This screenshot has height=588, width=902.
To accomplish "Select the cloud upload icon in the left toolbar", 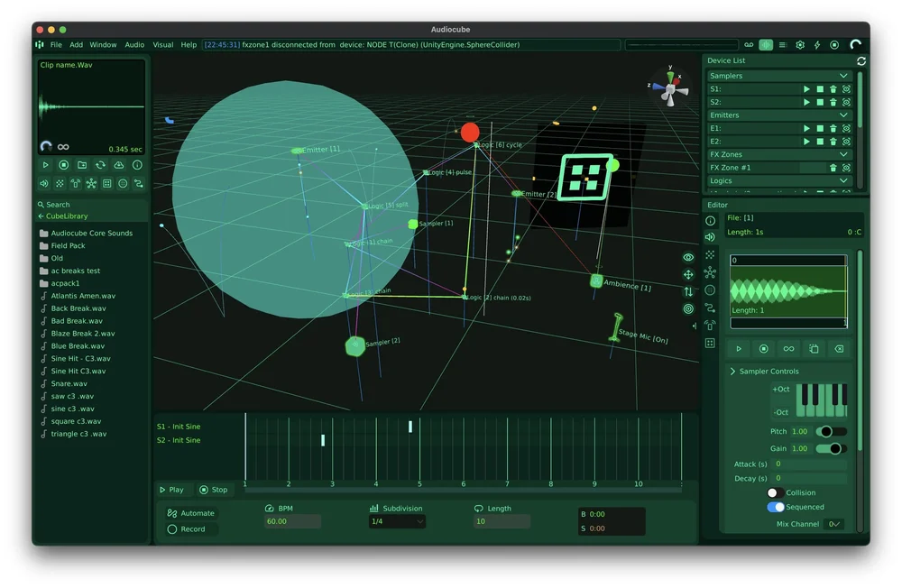I will click(119, 165).
